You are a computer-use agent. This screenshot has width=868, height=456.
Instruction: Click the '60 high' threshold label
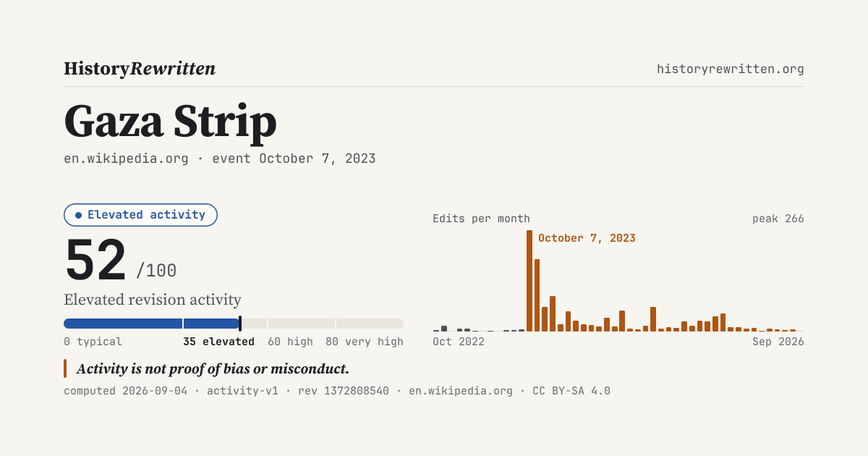click(x=290, y=342)
